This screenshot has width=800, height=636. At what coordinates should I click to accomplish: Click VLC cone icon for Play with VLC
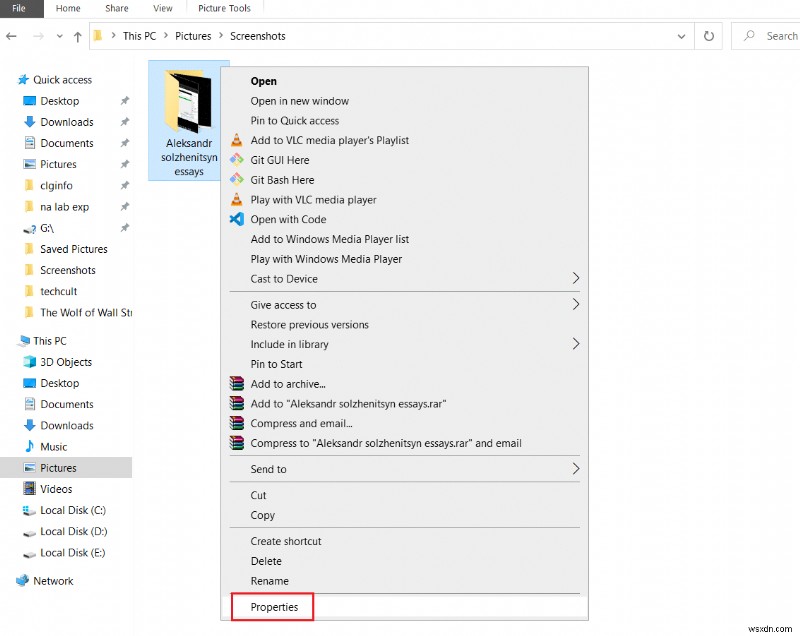[x=237, y=199]
